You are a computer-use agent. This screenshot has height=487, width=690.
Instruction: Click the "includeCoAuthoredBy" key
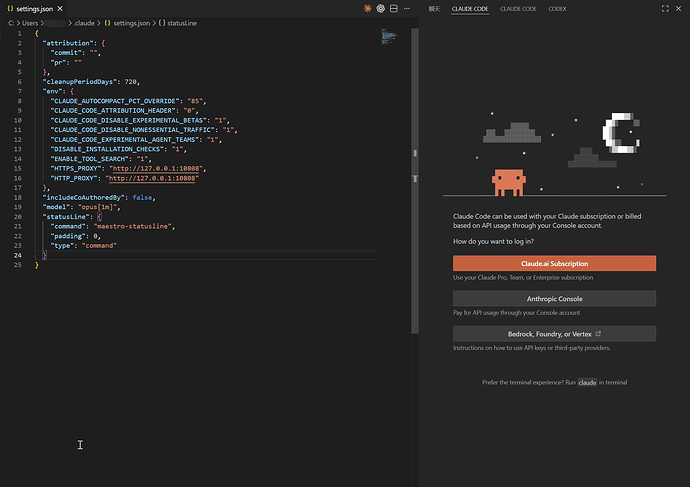(84, 198)
